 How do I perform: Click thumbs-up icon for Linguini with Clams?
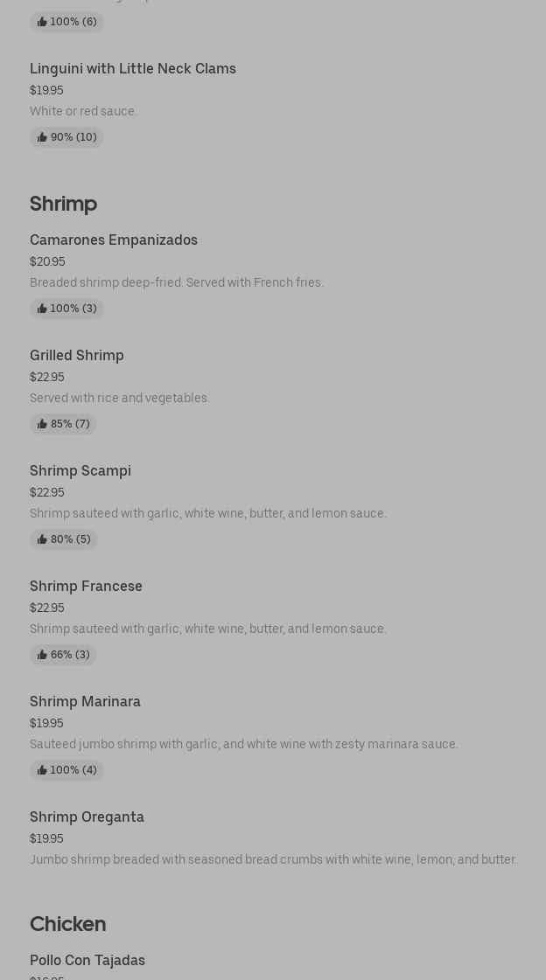pos(42,137)
